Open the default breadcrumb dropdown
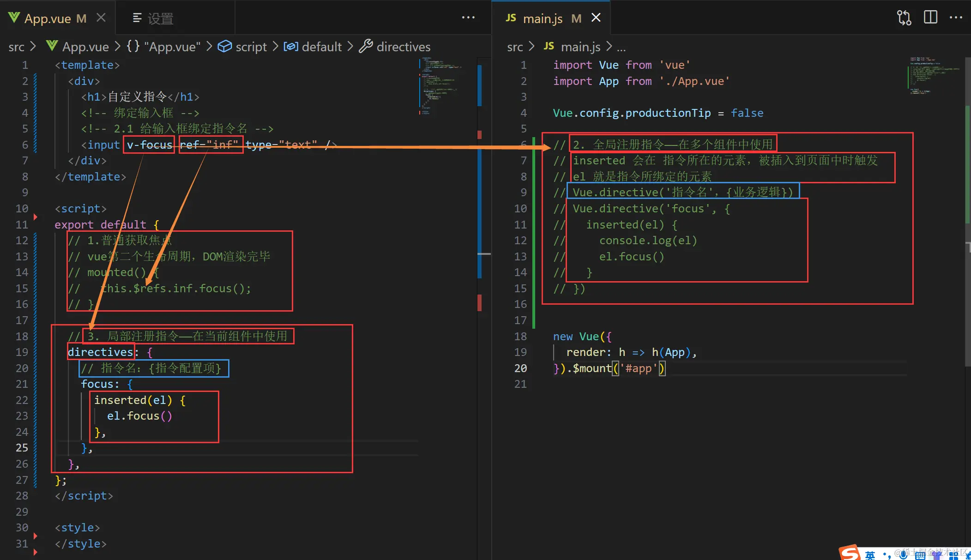The width and height of the screenshot is (971, 560). [313, 47]
